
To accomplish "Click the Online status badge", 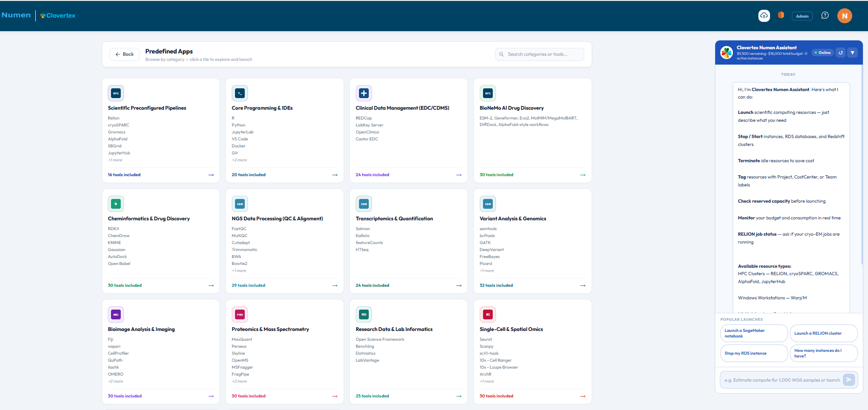I will click(x=822, y=53).
